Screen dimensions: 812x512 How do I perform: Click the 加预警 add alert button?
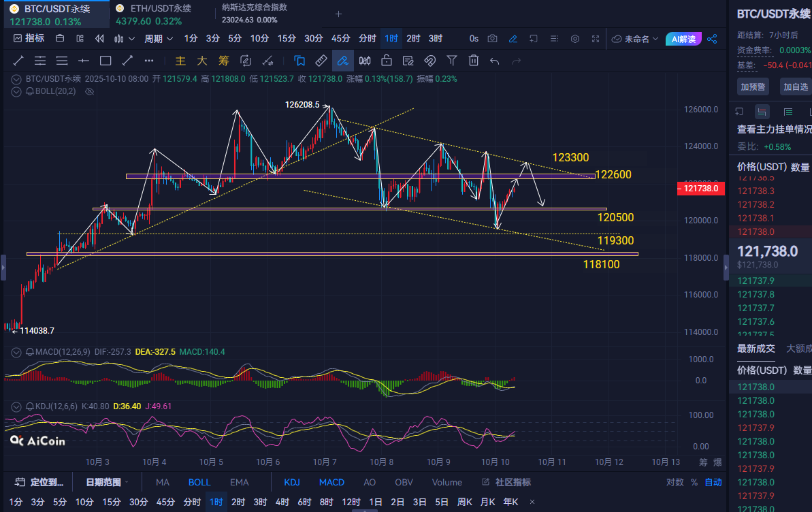[753, 86]
